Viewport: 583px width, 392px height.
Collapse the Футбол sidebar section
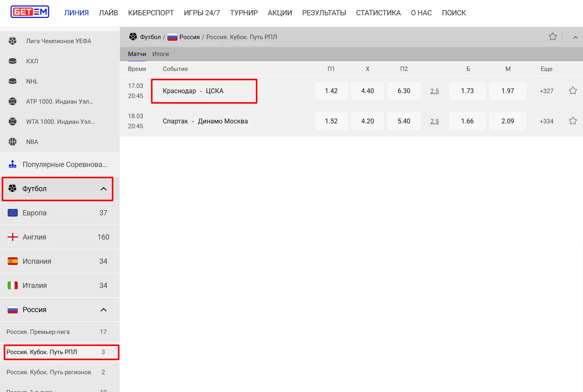[x=103, y=189]
